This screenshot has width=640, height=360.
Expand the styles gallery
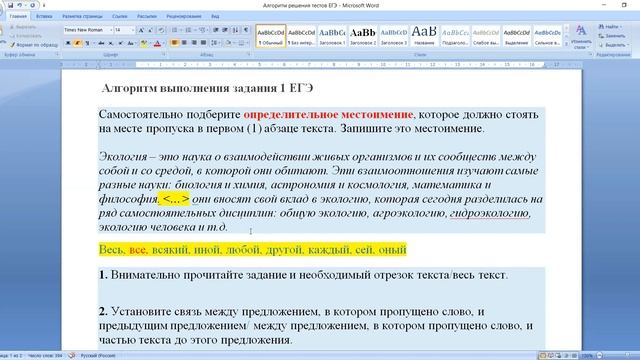(566, 43)
